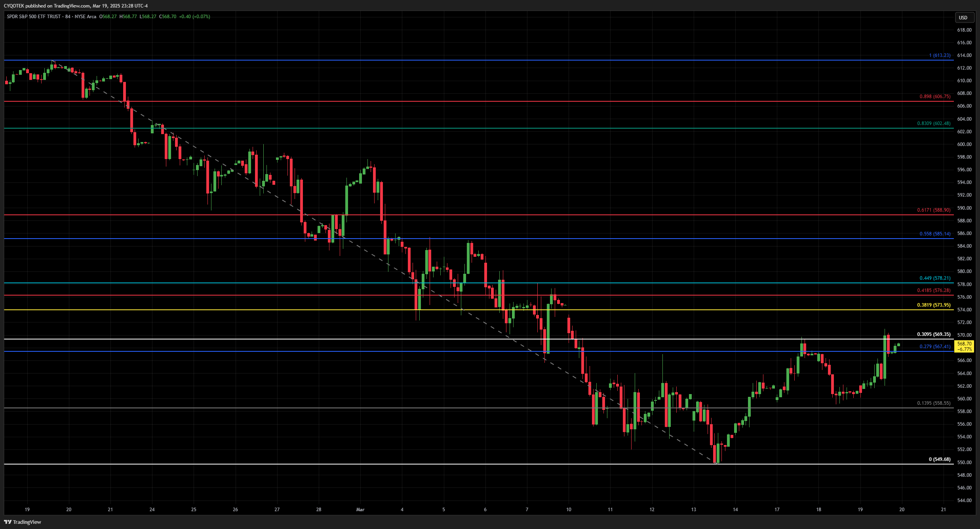Click the Fibonacci label 0.3819 (573.95)
The image size is (980, 529).
[934, 305]
